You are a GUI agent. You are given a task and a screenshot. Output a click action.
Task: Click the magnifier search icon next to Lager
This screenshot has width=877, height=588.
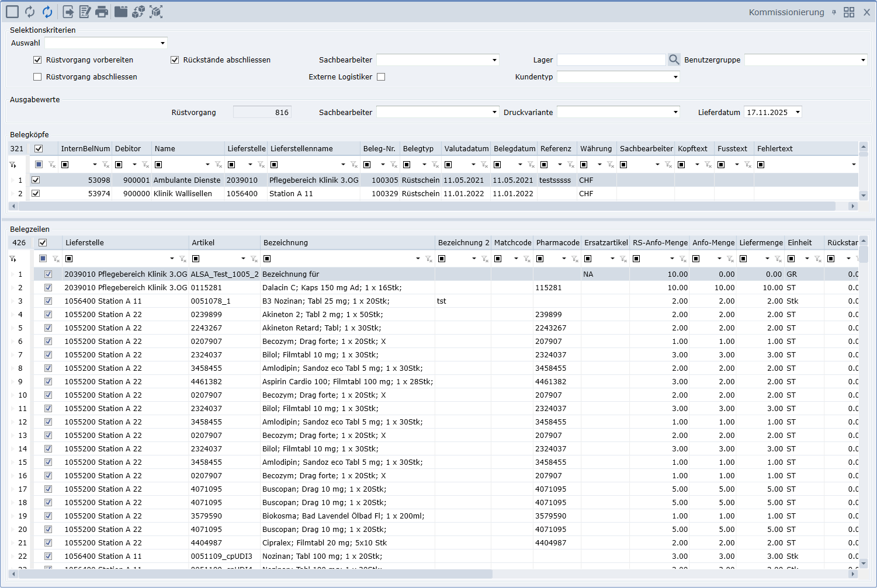pos(674,60)
